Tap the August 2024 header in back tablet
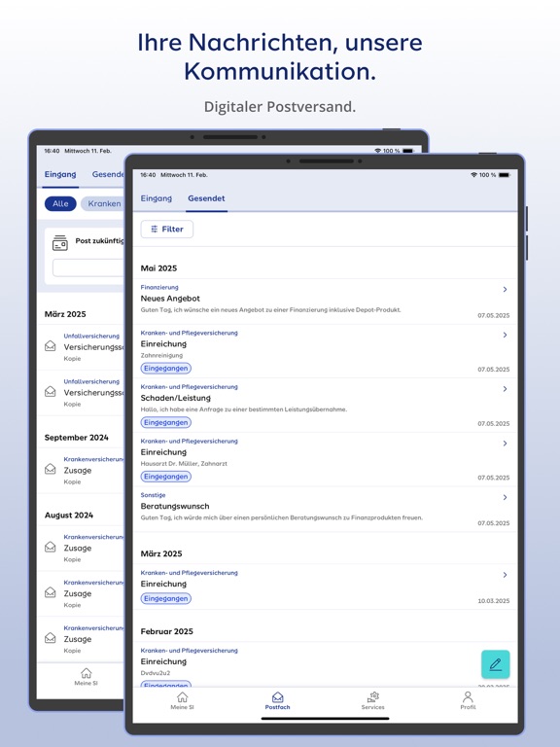This screenshot has width=560, height=747. point(69,515)
